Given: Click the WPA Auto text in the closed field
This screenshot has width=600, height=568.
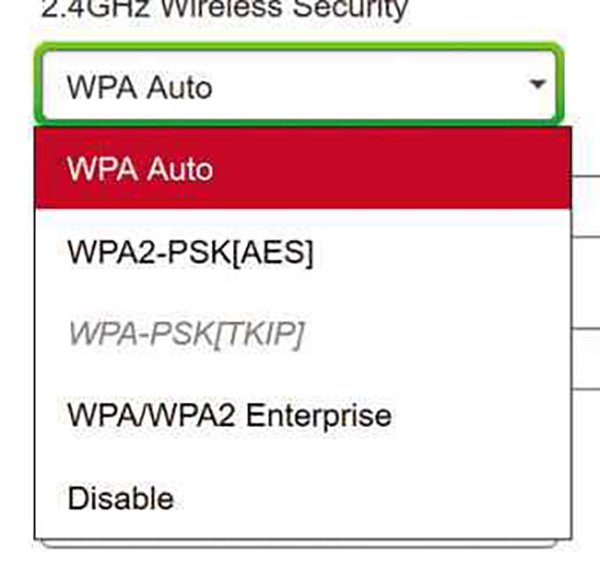Looking at the screenshot, I should click(x=139, y=88).
